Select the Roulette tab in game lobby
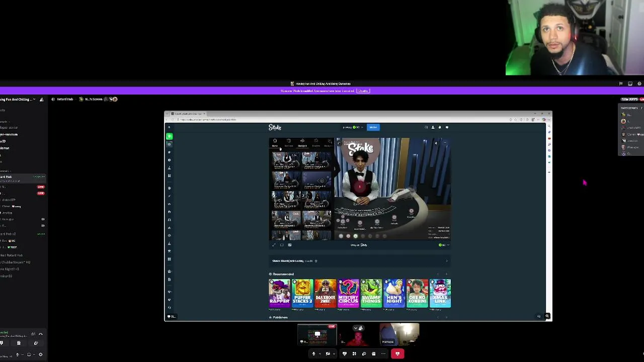The width and height of the screenshot is (644, 362). [x=315, y=143]
